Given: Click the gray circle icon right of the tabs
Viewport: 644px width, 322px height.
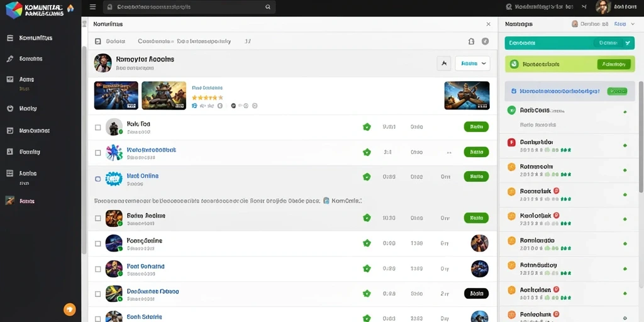Looking at the screenshot, I should 485,41.
